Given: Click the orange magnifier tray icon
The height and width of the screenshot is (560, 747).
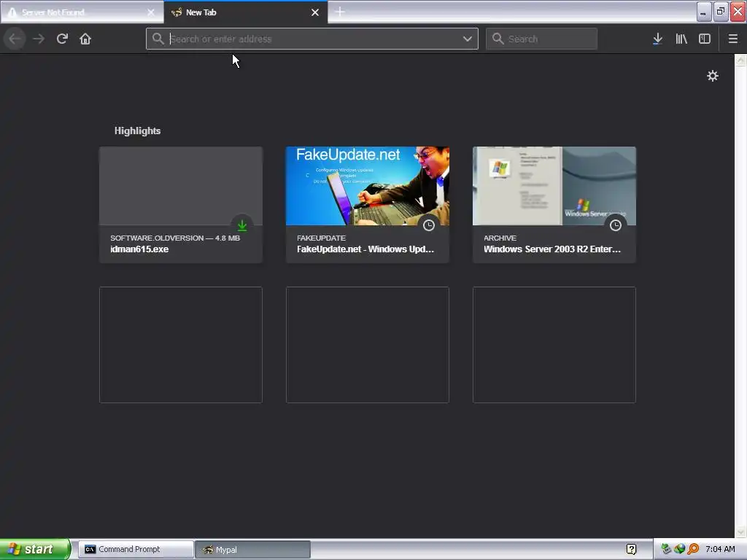Looking at the screenshot, I should [693, 549].
